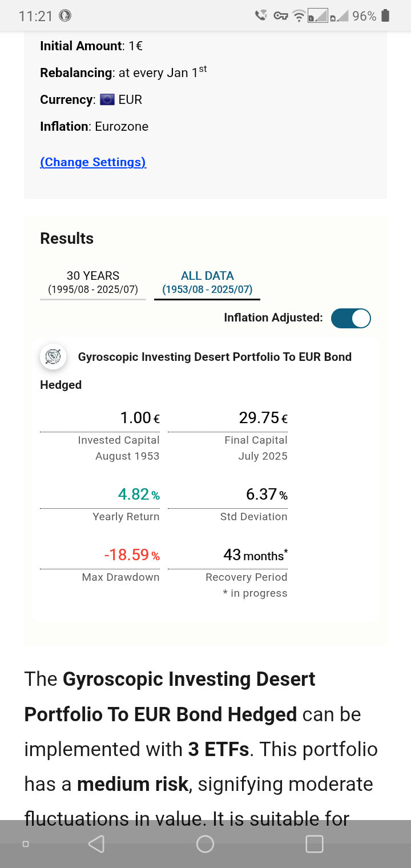Tap the EU flag currency icon

point(107,100)
